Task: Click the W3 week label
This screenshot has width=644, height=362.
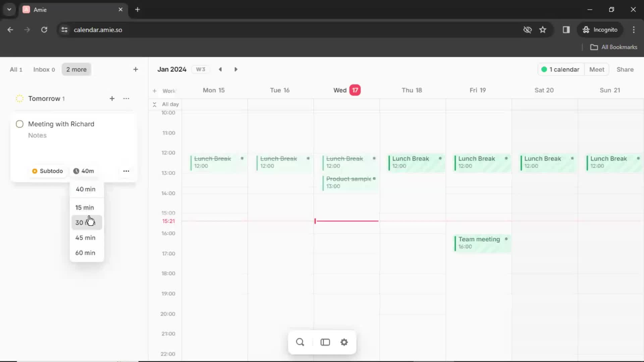Action: [x=201, y=69]
